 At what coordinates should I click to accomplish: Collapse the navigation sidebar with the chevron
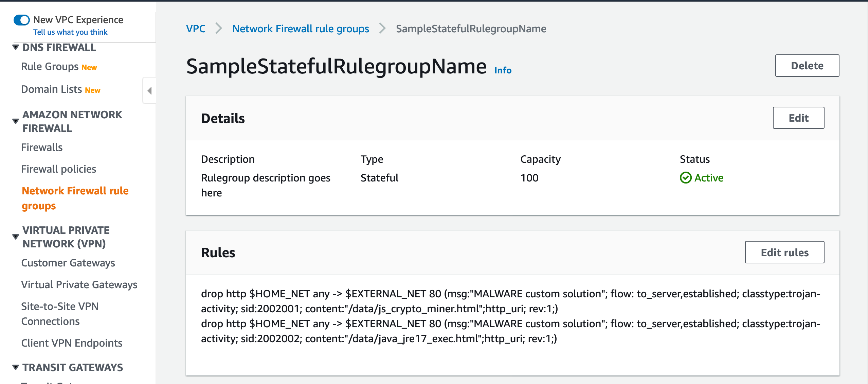pos(149,90)
